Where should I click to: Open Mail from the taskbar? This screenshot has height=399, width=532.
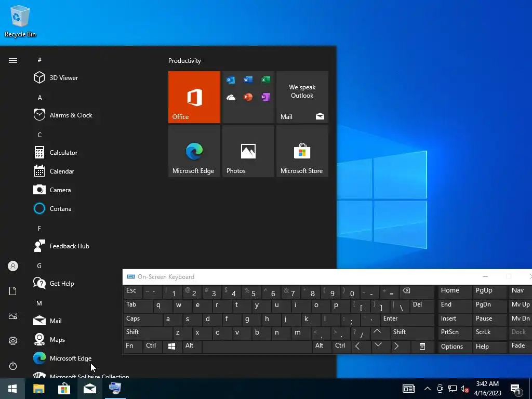[x=90, y=389]
